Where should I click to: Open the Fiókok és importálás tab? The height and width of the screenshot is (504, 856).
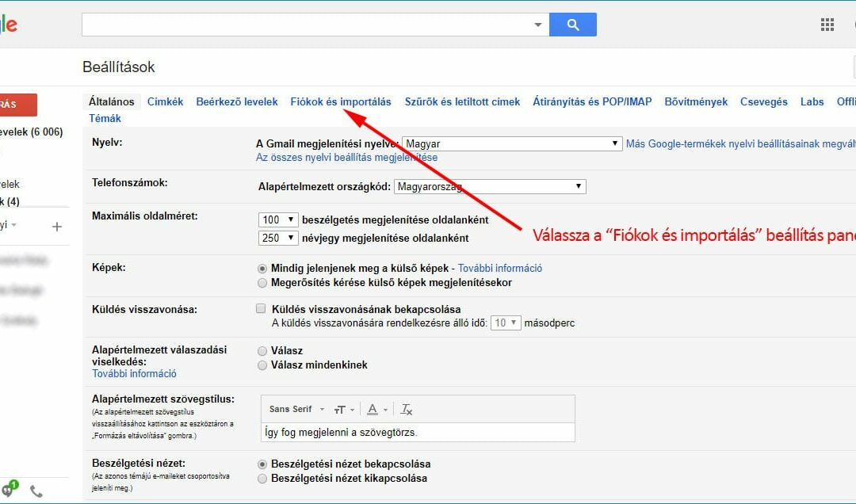[341, 101]
